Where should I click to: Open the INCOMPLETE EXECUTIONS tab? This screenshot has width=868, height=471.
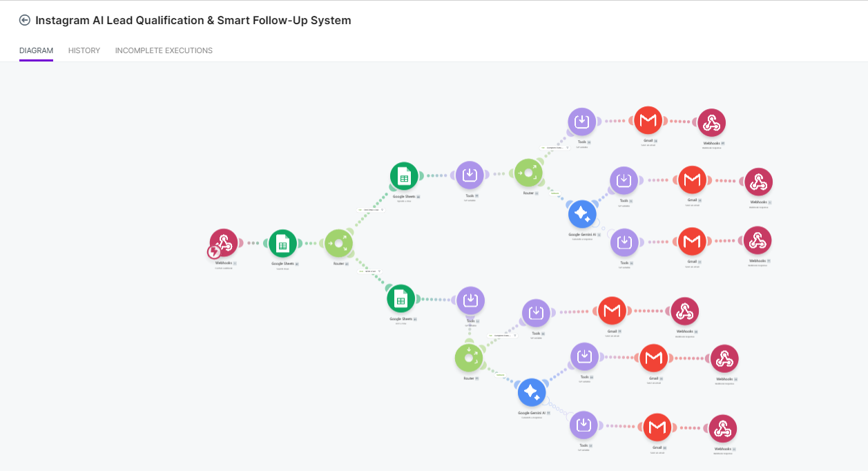pos(164,50)
